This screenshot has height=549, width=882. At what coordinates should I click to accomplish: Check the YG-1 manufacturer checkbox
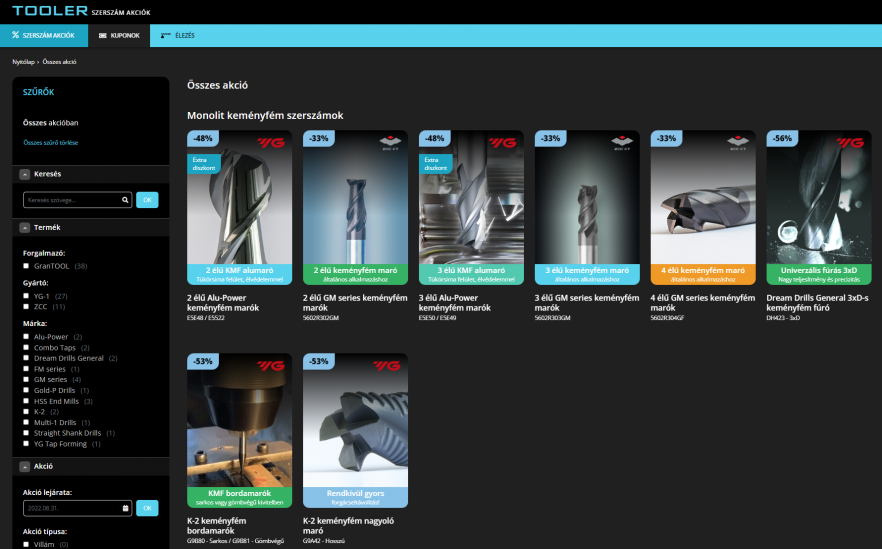pyautogui.click(x=26, y=296)
